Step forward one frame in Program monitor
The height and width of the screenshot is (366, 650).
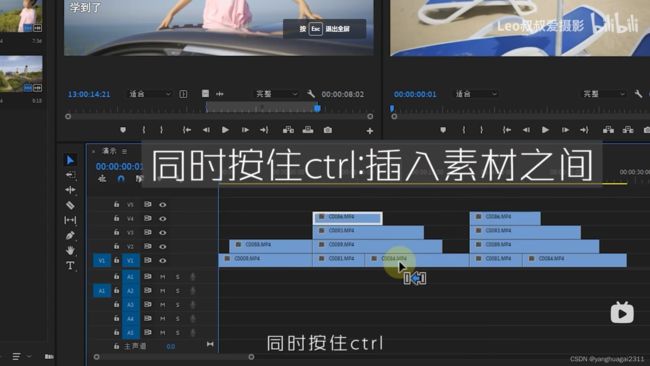(x=565, y=130)
